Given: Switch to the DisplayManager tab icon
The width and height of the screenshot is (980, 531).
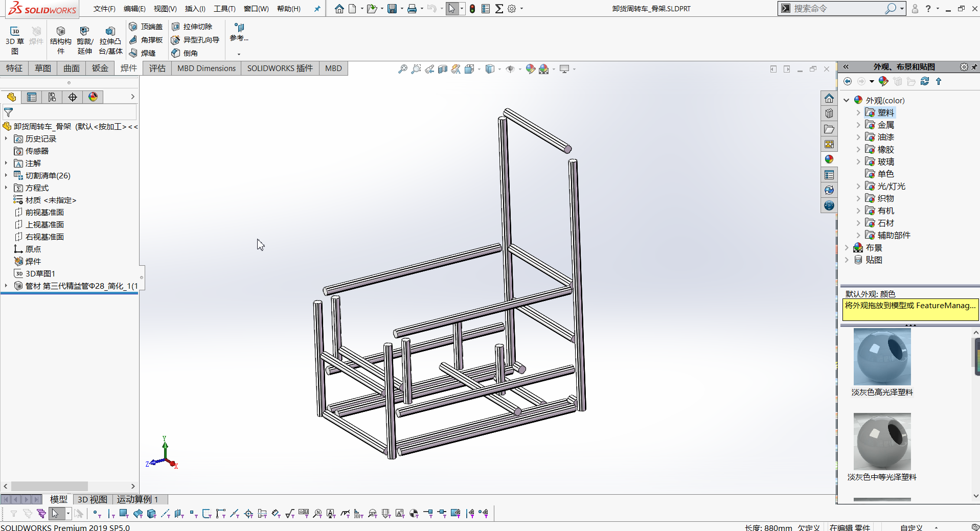Looking at the screenshot, I should click(93, 97).
